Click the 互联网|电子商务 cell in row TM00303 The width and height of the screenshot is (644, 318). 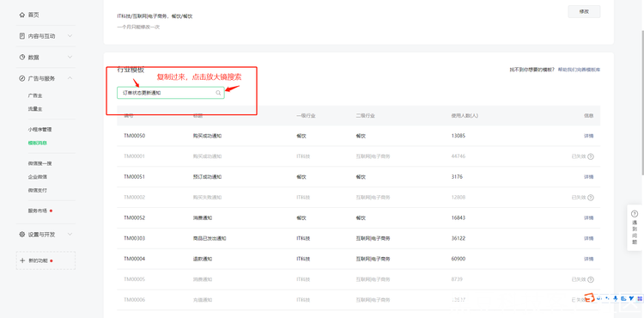click(x=373, y=239)
